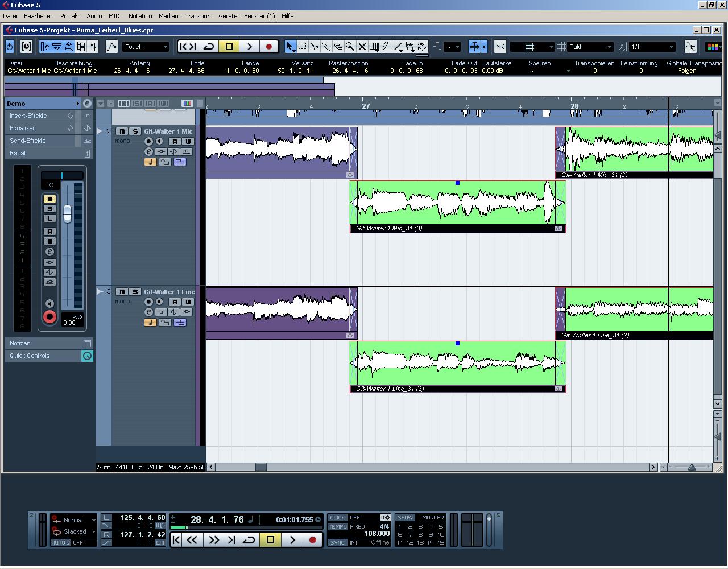
Task: Click Snap to Zero Crossing icon
Action: coord(690,47)
